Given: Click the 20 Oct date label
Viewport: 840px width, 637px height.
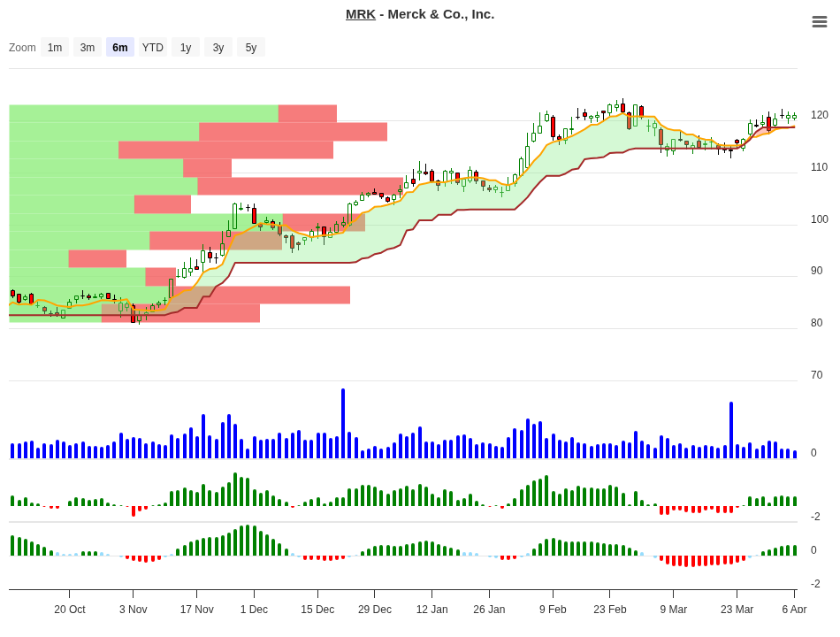Looking at the screenshot, I should click(x=70, y=609).
